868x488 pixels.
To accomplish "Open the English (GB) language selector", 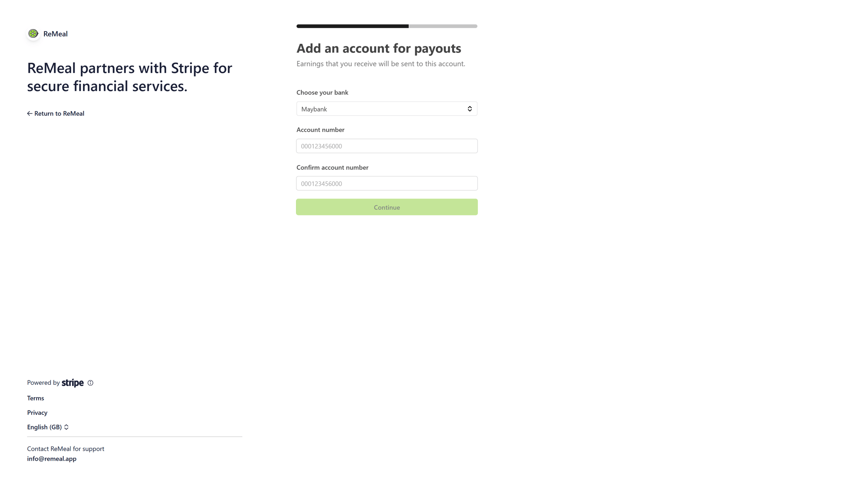I will coord(45,427).
